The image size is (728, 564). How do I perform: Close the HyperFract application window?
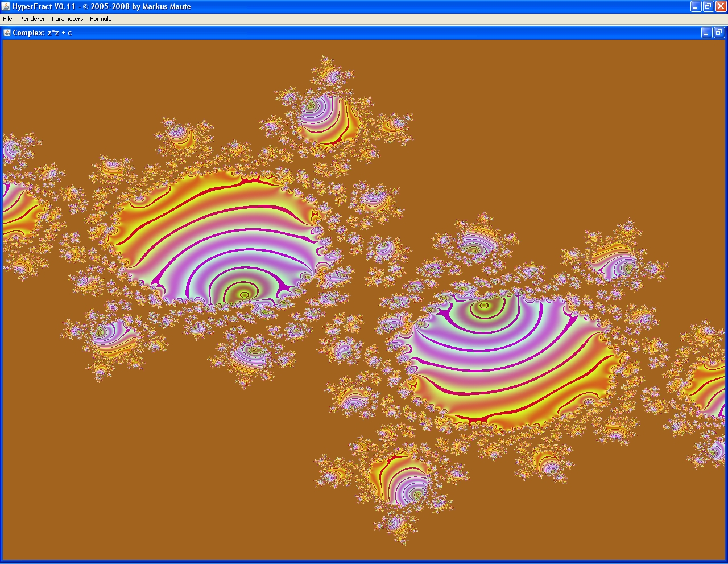pos(721,6)
